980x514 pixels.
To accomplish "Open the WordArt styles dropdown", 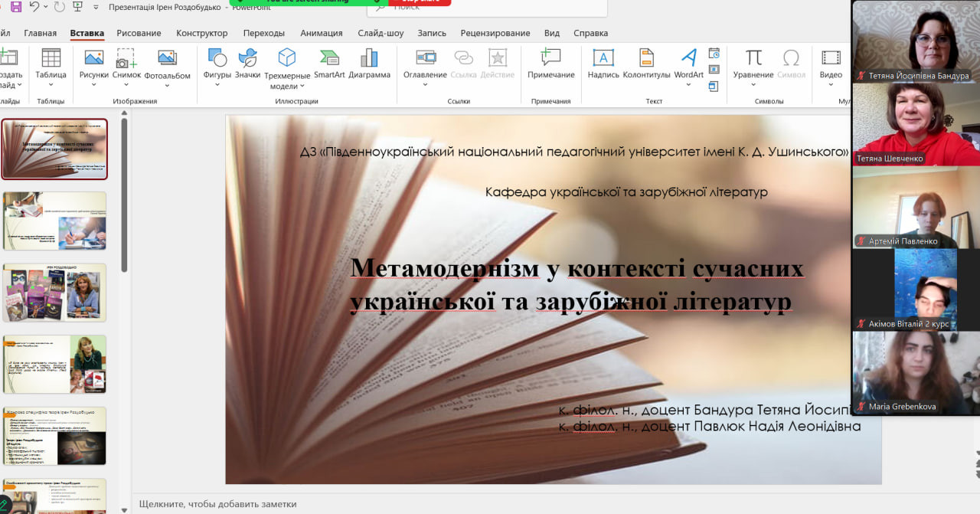I will point(688,84).
